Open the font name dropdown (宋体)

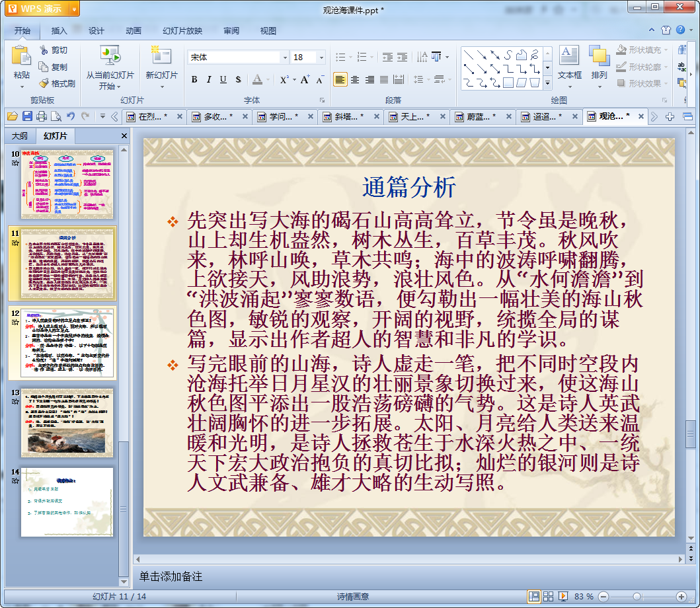[285, 57]
